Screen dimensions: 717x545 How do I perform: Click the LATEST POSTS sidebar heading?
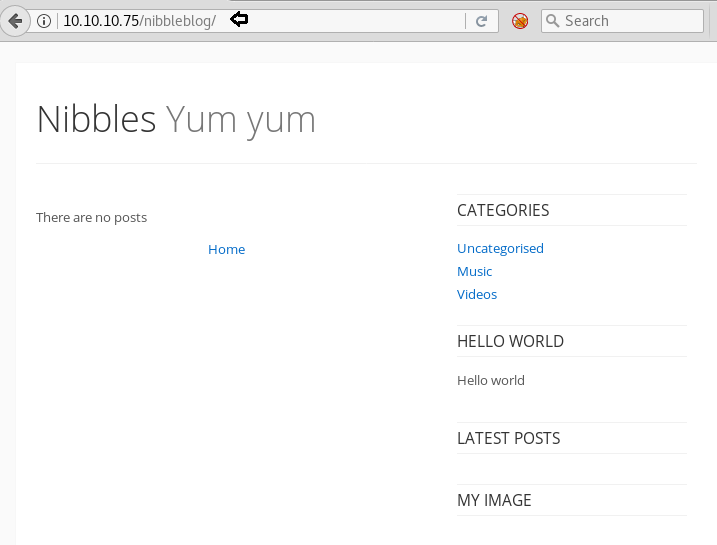click(x=508, y=438)
